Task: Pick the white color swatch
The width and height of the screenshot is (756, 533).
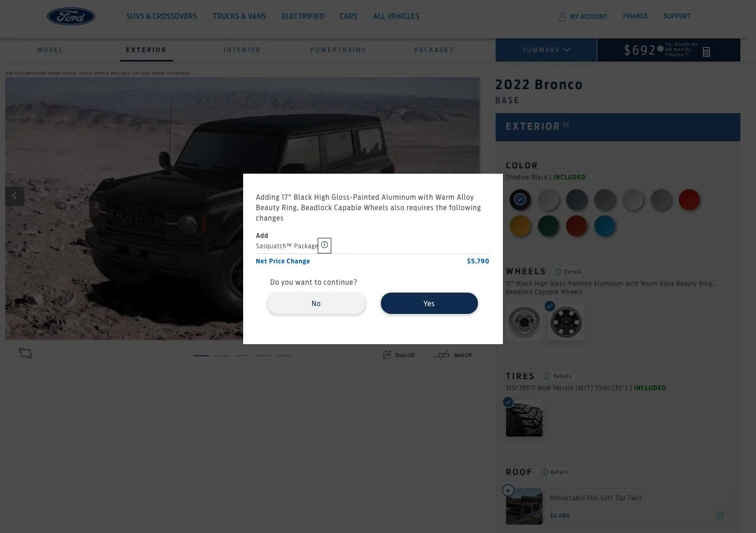Action: click(548, 199)
